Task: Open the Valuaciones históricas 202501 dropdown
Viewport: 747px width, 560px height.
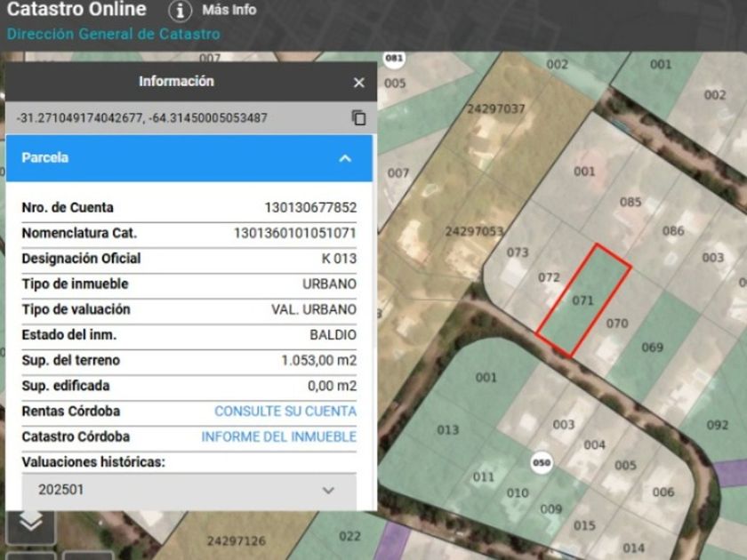Action: (189, 490)
